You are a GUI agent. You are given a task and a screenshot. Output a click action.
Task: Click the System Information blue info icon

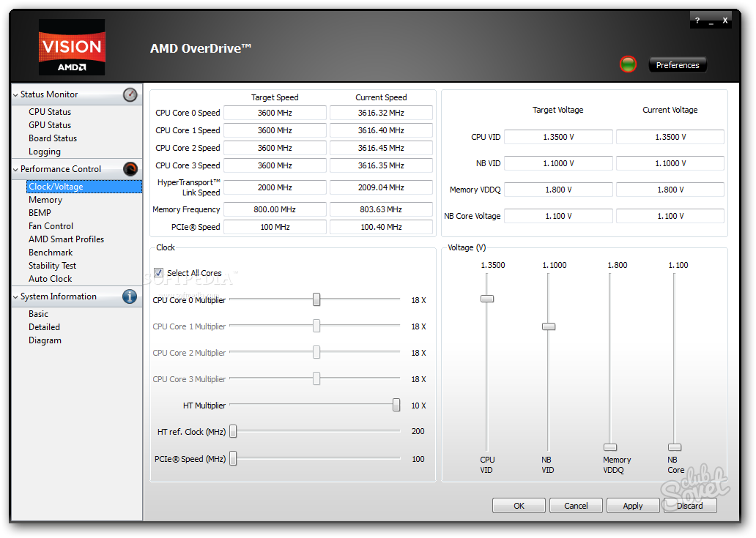pyautogui.click(x=130, y=296)
